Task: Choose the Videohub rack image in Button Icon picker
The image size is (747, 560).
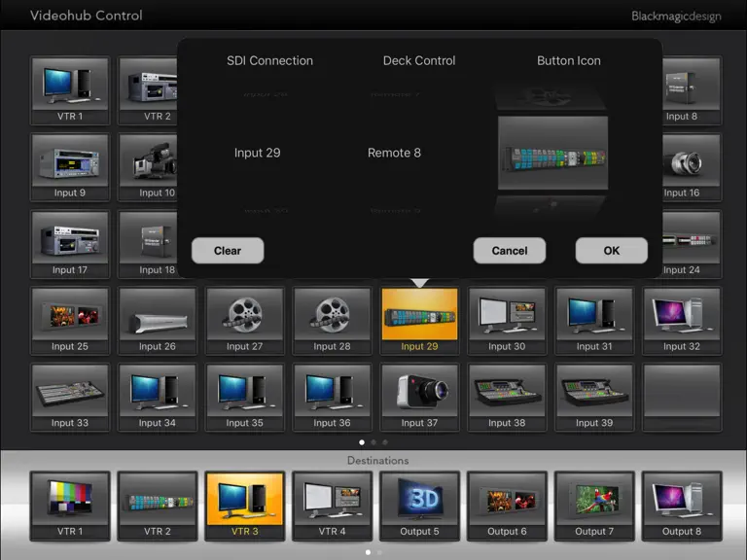Action: pyautogui.click(x=552, y=153)
